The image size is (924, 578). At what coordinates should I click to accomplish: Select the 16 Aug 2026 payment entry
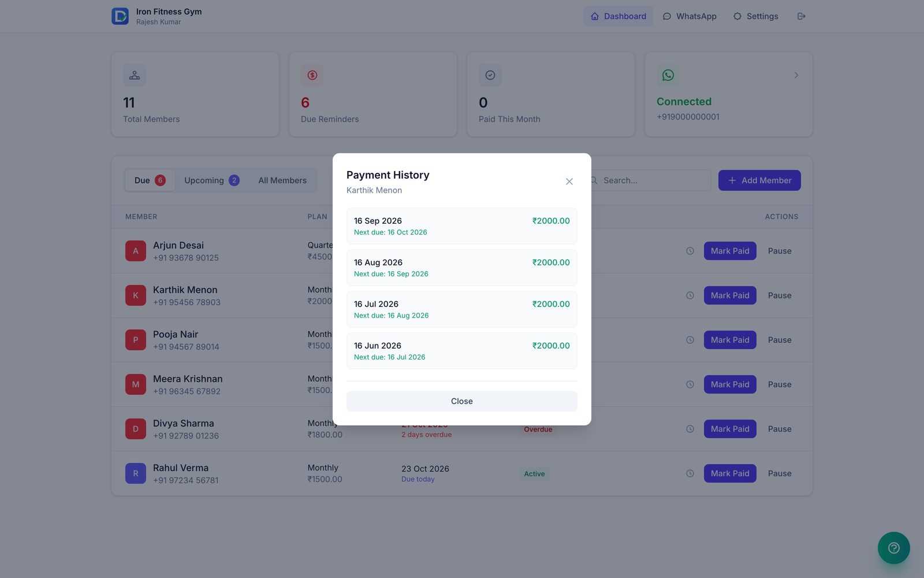(x=461, y=268)
